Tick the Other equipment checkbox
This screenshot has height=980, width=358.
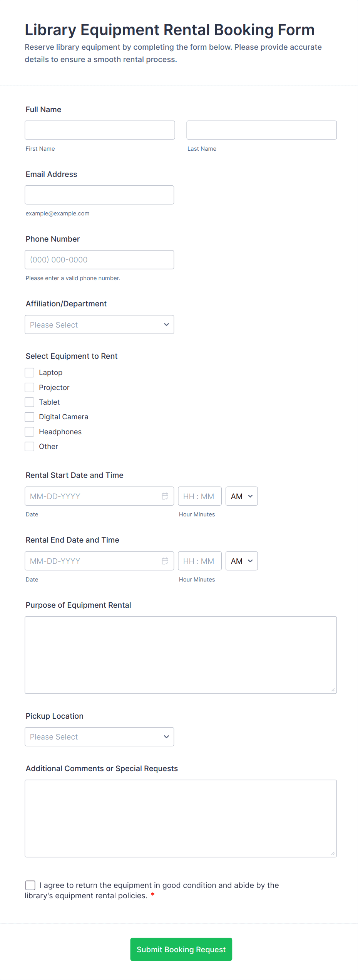pos(30,447)
